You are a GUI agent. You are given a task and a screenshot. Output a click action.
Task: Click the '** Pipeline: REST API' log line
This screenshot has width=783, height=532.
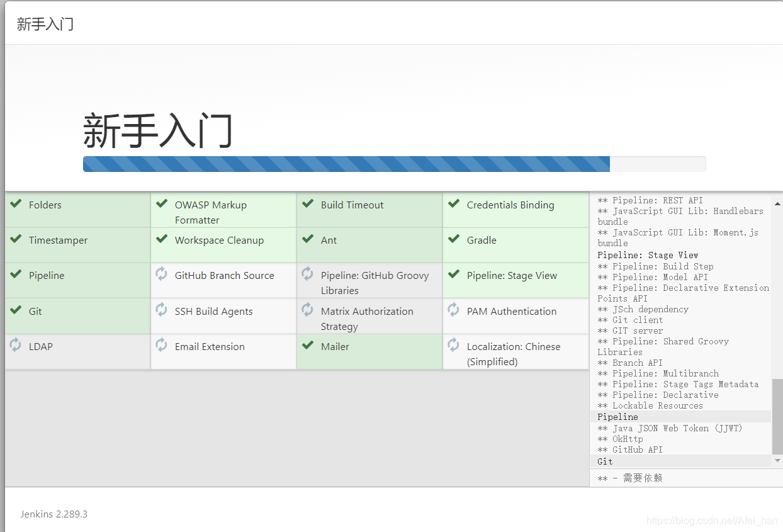click(x=650, y=200)
